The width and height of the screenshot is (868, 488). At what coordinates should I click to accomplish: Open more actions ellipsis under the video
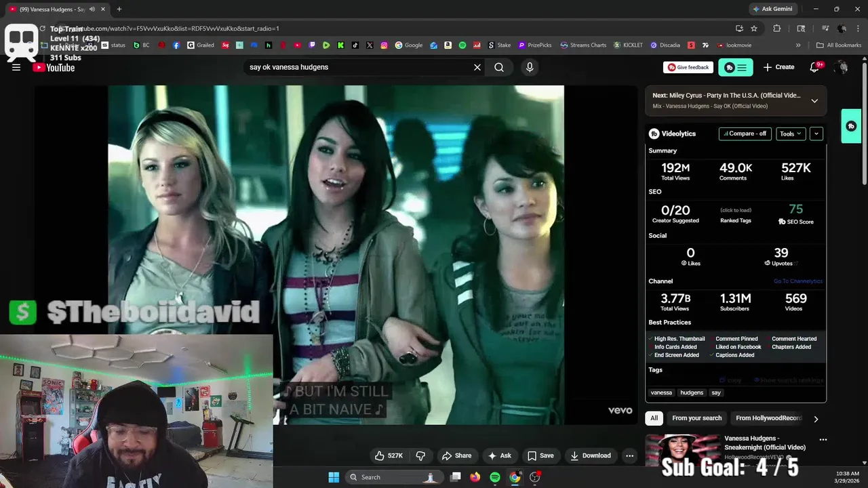[629, 455]
